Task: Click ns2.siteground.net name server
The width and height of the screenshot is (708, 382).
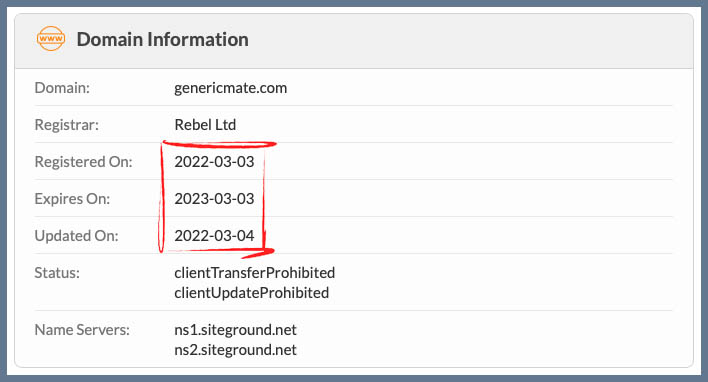Action: (235, 349)
